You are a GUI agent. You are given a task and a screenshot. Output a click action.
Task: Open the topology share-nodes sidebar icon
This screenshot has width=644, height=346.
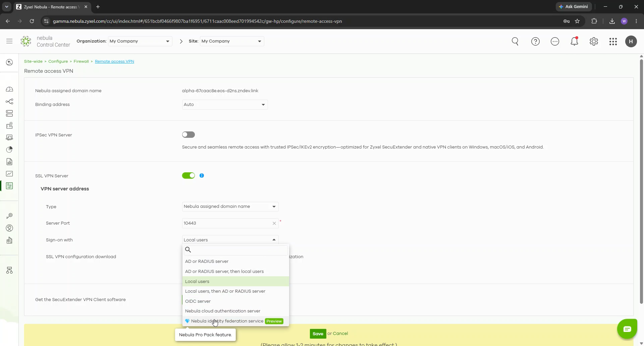[9, 101]
